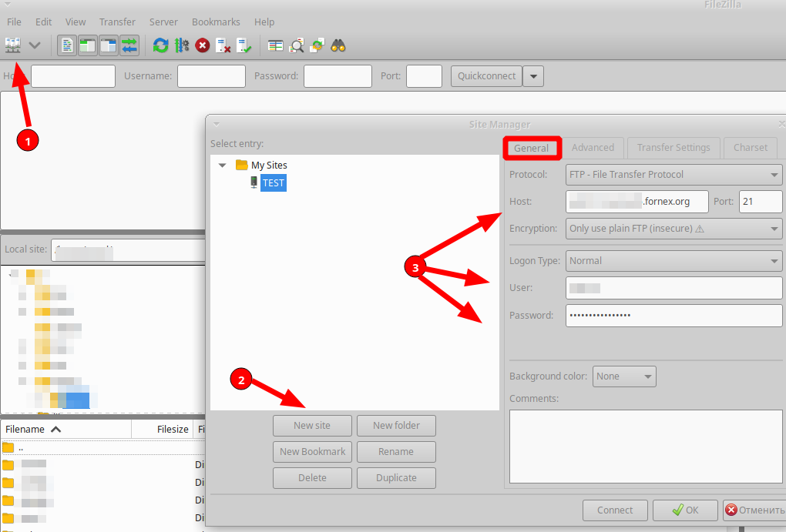786x532 pixels.
Task: Focus the User field in Site Manager
Action: pyautogui.click(x=673, y=288)
